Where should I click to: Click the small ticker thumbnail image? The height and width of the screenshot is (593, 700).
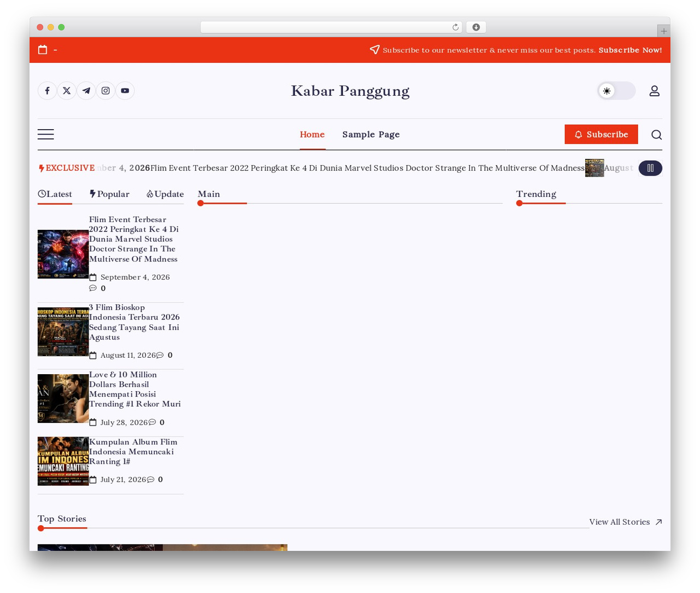[594, 168]
